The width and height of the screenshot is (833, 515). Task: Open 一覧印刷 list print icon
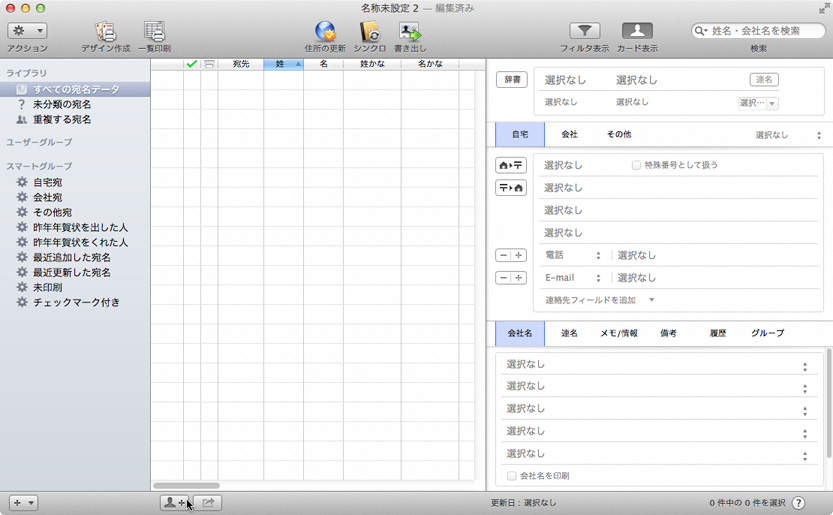(x=154, y=32)
